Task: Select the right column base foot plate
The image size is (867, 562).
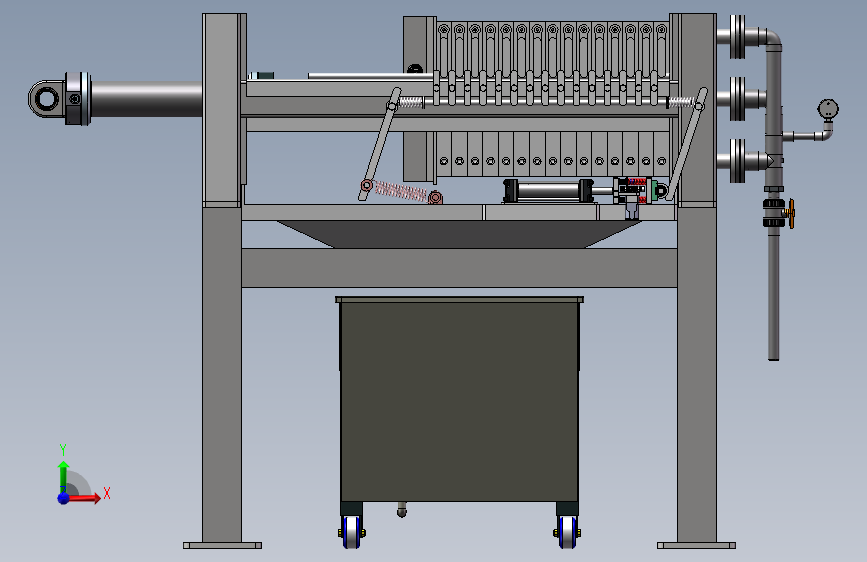Action: tap(696, 545)
